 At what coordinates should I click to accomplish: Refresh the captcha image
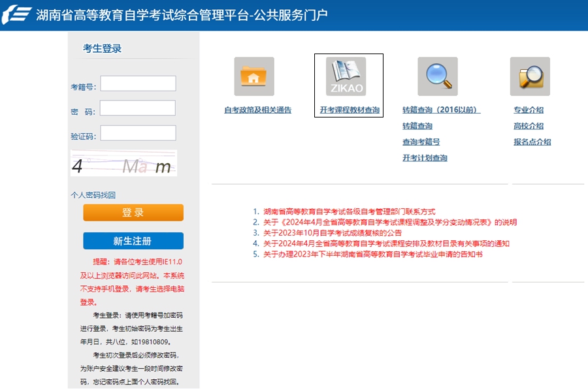(x=123, y=163)
